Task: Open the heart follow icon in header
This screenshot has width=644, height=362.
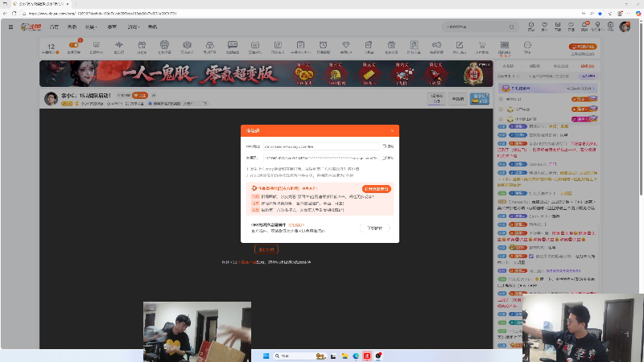Action: coord(545,26)
